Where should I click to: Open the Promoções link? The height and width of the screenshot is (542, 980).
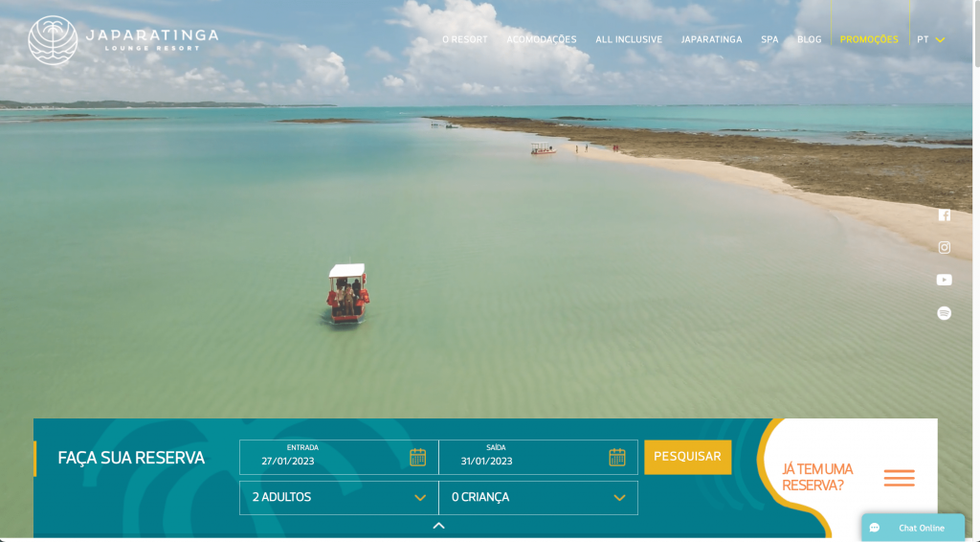pyautogui.click(x=869, y=39)
